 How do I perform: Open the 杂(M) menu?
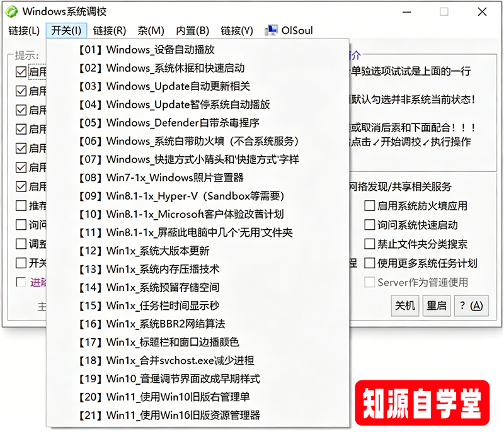pyautogui.click(x=151, y=30)
